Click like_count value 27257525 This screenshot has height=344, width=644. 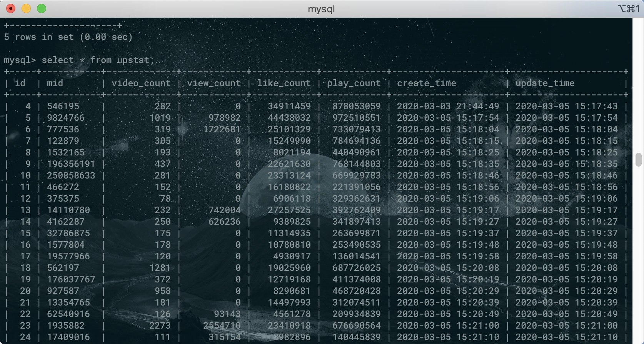coord(289,210)
